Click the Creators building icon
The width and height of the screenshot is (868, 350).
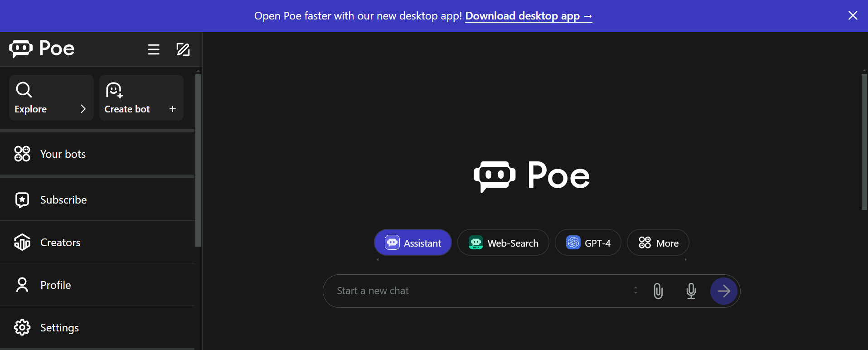click(22, 242)
